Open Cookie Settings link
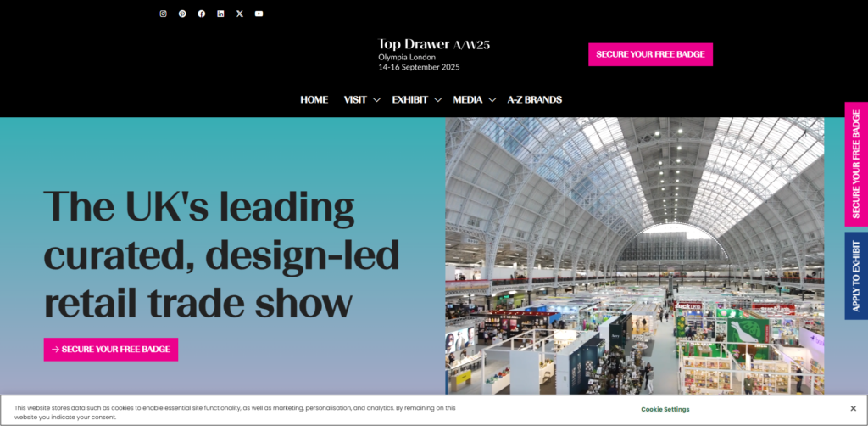The height and width of the screenshot is (426, 868). pos(665,409)
